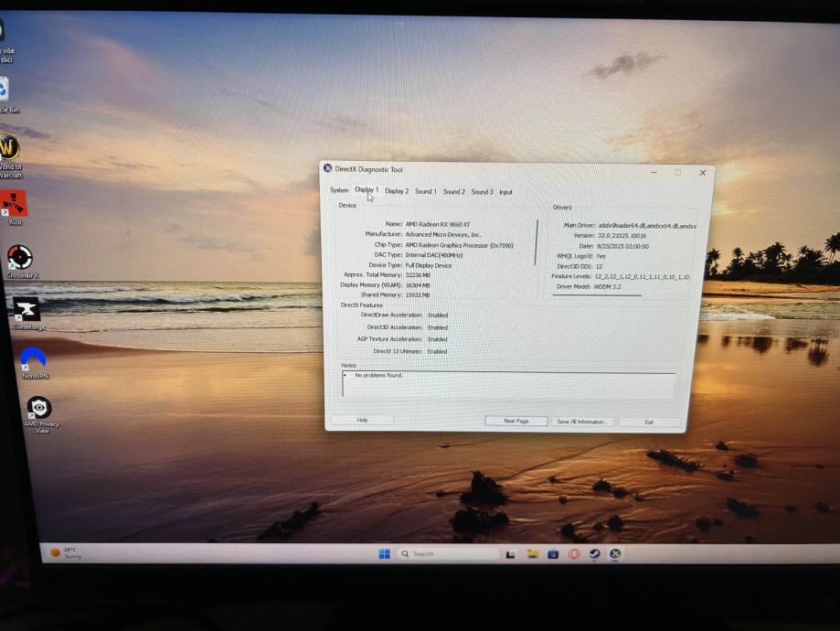
Task: Open Opera GX taskbar icon
Action: point(574,554)
